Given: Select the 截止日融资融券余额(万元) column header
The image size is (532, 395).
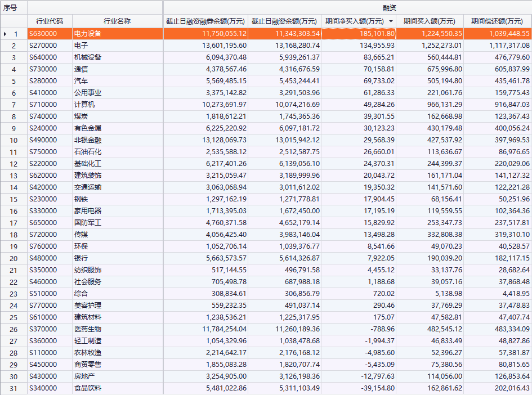Looking at the screenshot, I should coord(205,21).
